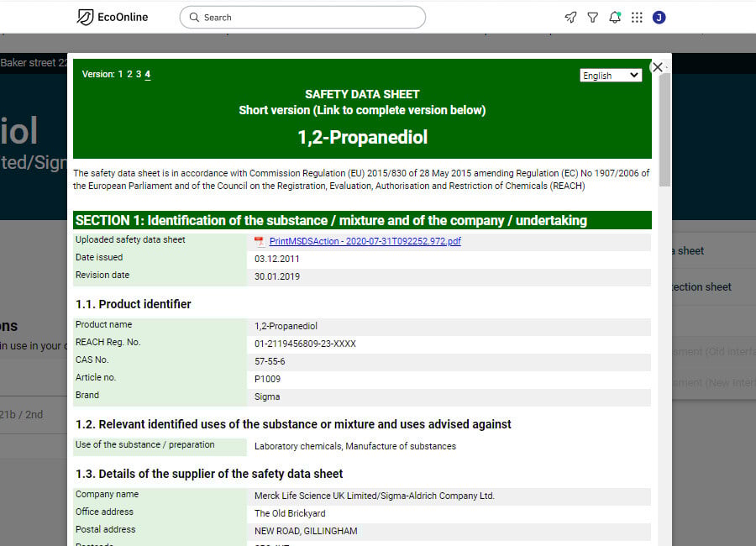Open PrintMSDSAction PDF link
756x546 pixels.
click(x=365, y=241)
